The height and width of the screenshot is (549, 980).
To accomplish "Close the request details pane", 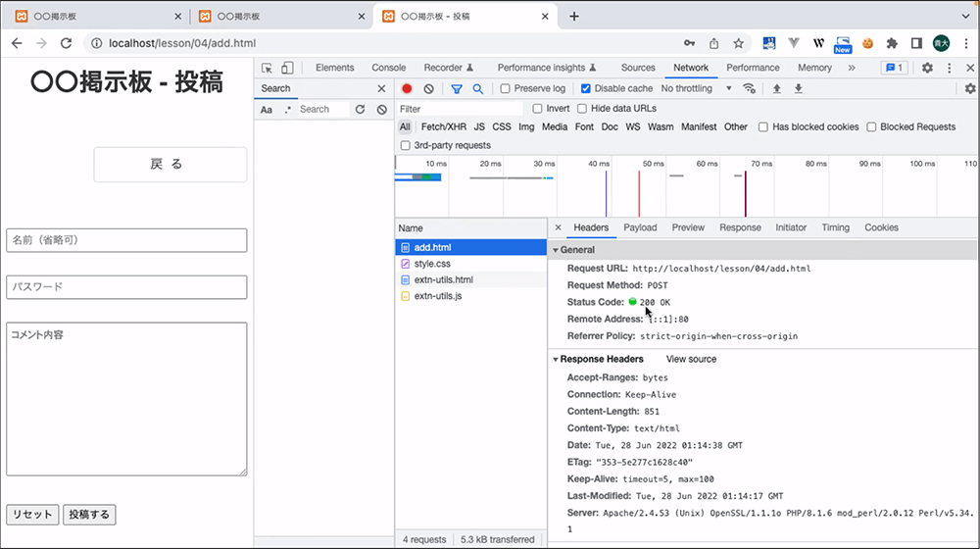I will tap(559, 227).
